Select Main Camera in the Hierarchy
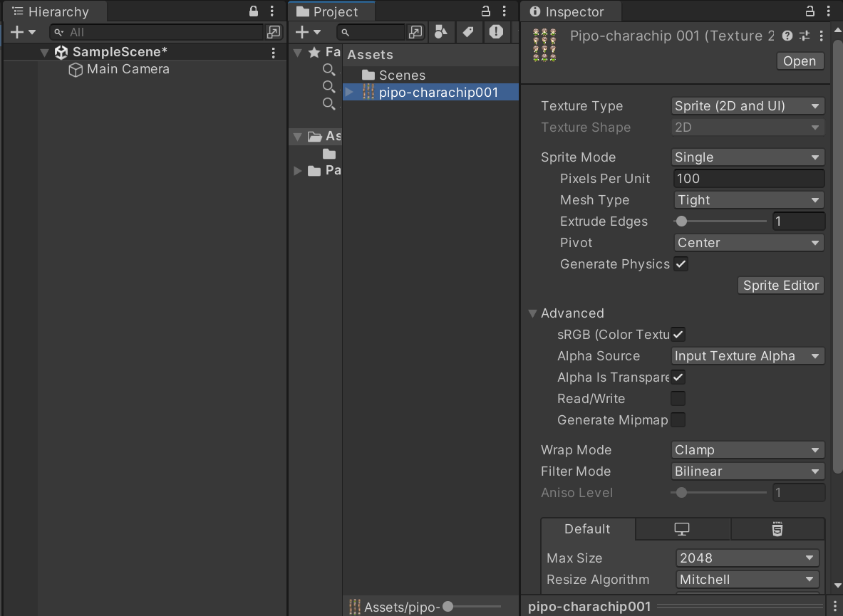 click(128, 69)
